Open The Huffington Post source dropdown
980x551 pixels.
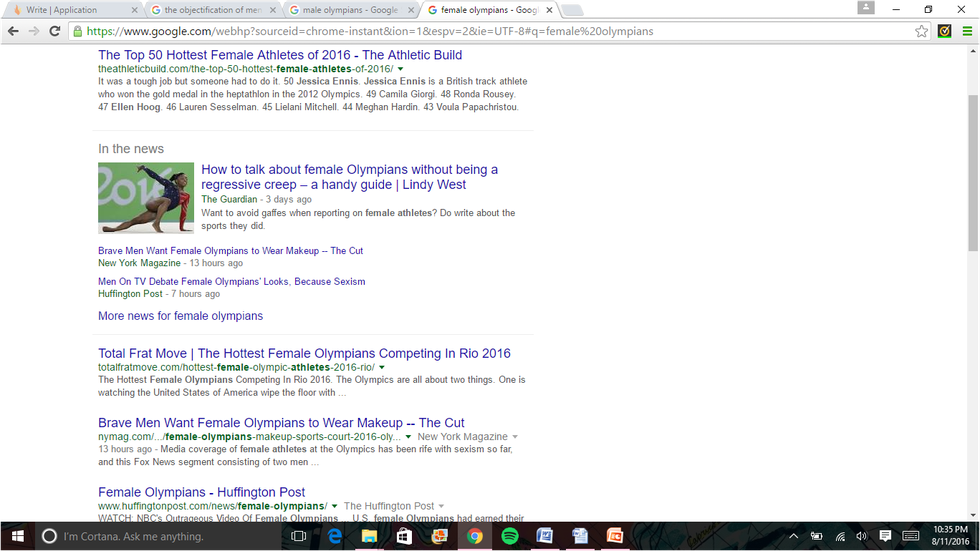click(442, 507)
